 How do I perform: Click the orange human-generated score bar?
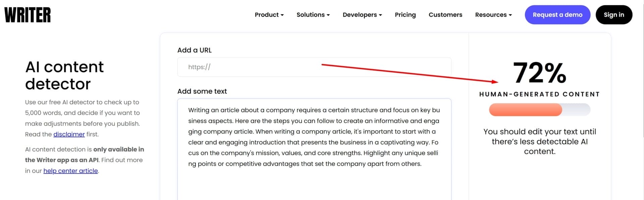click(x=525, y=110)
